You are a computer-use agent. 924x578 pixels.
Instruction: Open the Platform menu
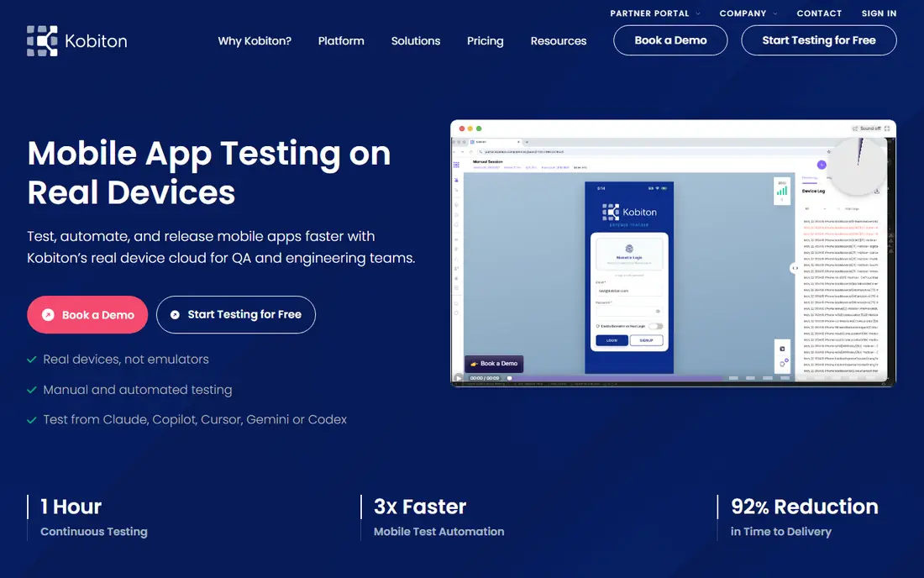[341, 40]
